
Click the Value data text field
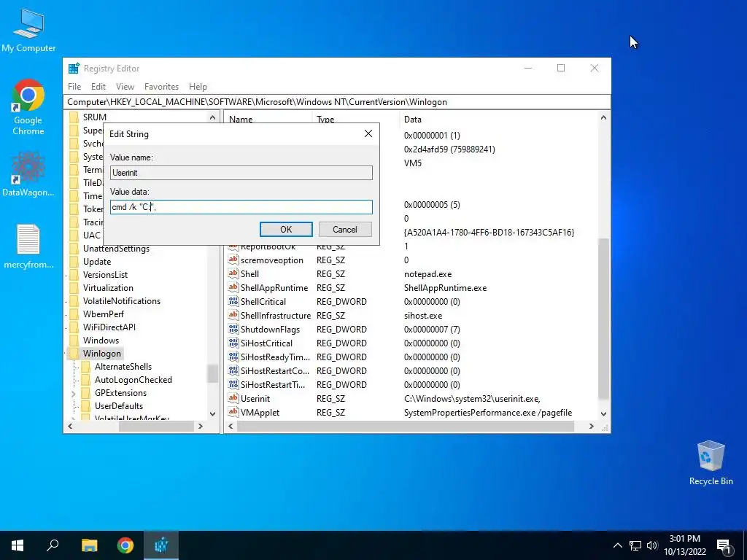click(241, 206)
